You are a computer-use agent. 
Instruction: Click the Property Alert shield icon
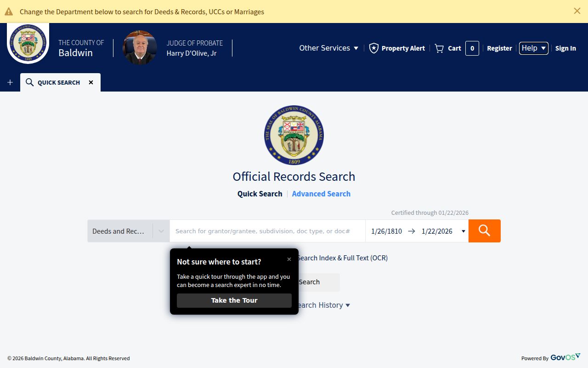tap(374, 48)
